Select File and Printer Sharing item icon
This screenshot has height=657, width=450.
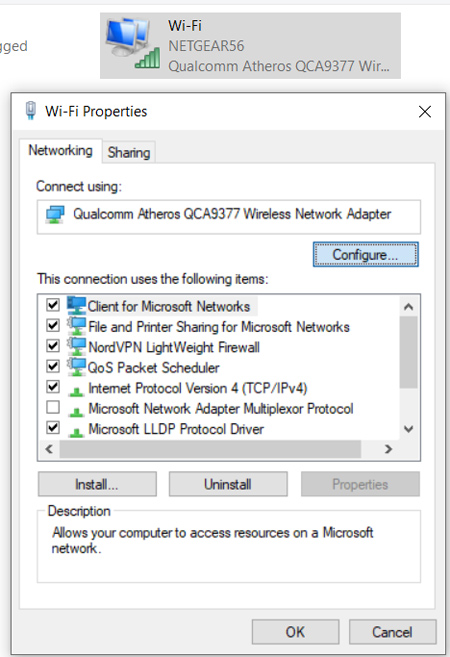[76, 326]
